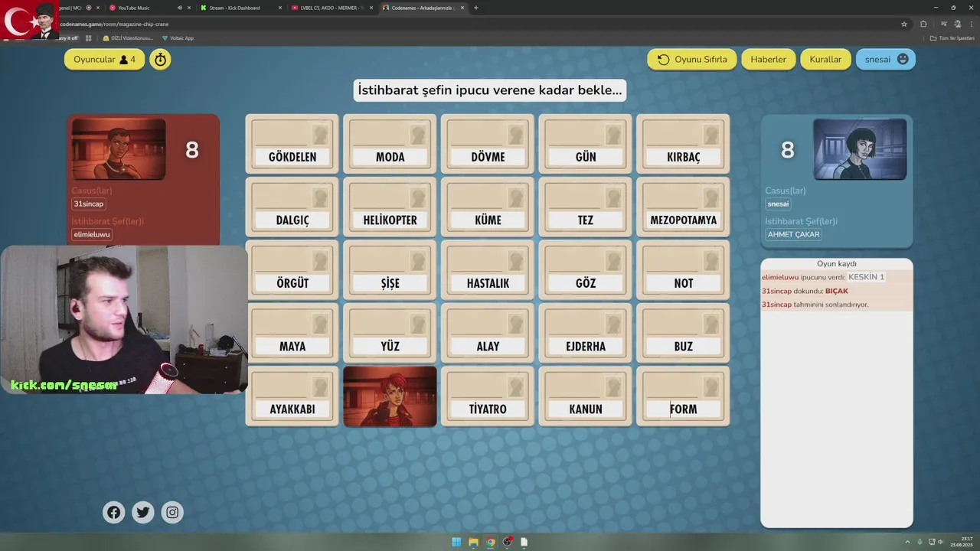Switch to Stream - Kick Dashboard tab
This screenshot has width=980, height=551.
(x=240, y=8)
